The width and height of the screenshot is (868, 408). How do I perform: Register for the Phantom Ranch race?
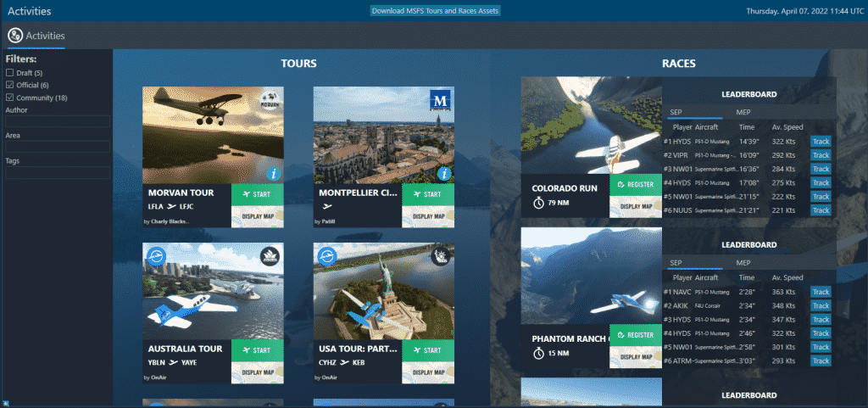click(x=636, y=335)
